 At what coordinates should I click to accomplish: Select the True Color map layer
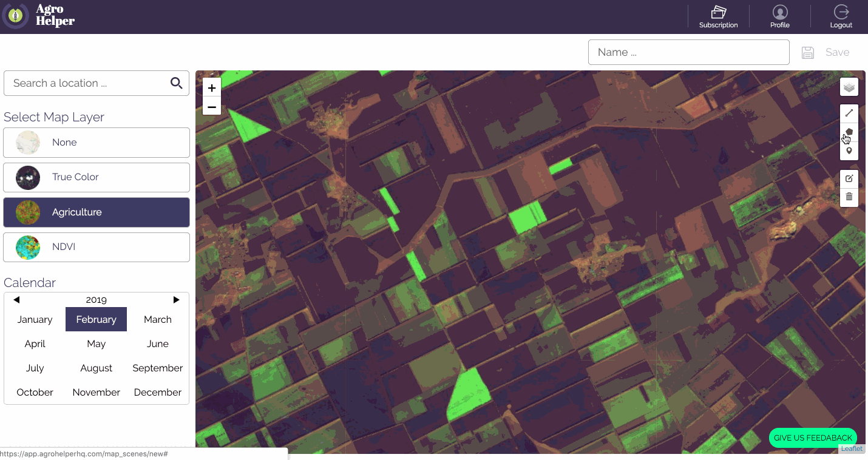[97, 177]
